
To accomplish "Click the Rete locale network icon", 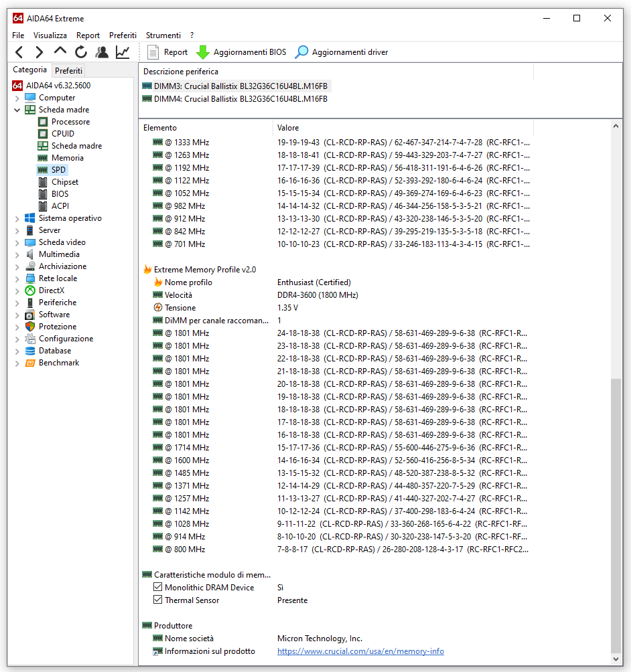I will click(30, 278).
